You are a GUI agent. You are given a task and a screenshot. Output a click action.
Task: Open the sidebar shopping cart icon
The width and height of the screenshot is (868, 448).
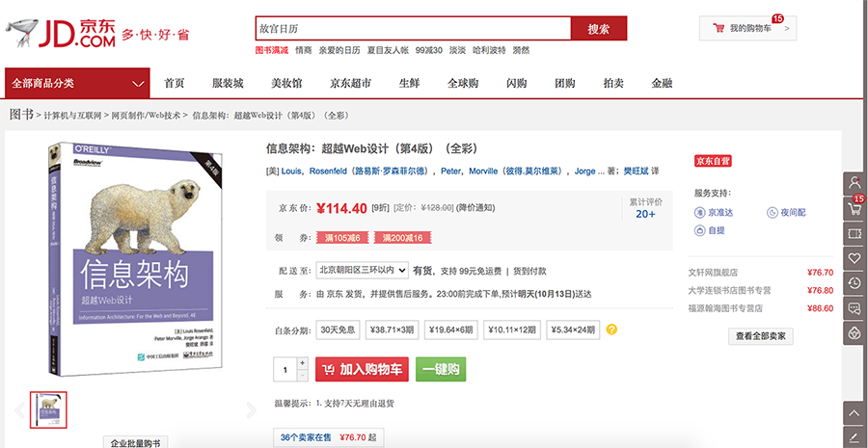pyautogui.click(x=854, y=208)
